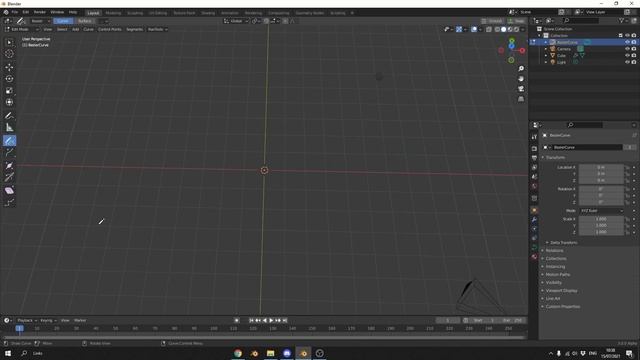640x360 pixels.
Task: Select the Rotate tool
Action: pos(9,79)
